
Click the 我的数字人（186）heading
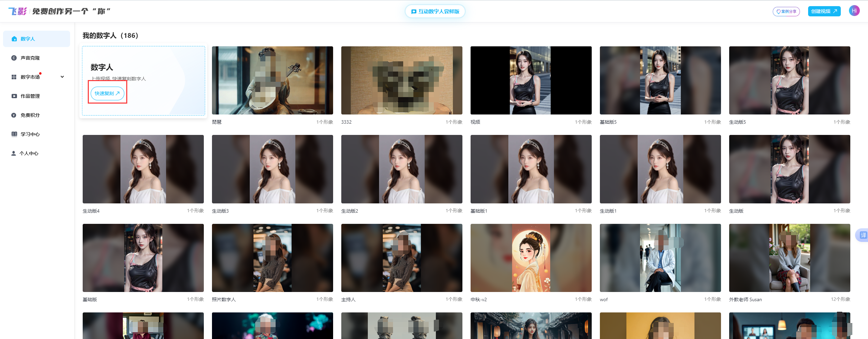point(110,35)
